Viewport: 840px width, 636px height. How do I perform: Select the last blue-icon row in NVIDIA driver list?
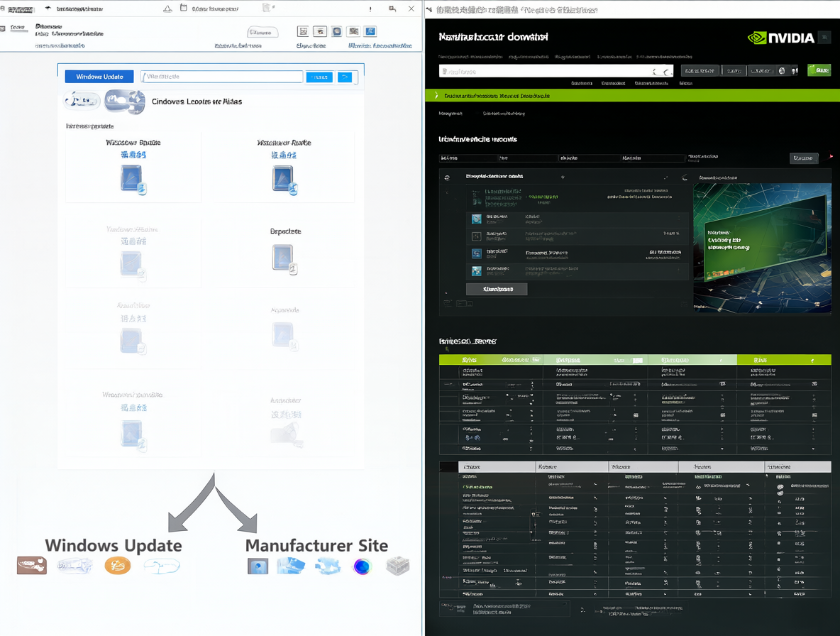click(576, 271)
